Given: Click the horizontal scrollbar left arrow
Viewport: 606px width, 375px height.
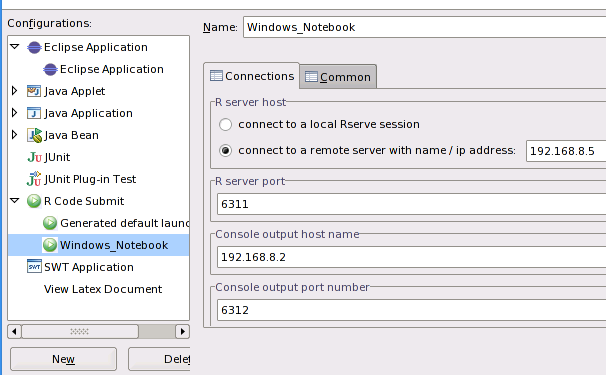Looking at the screenshot, I should coord(14,331).
